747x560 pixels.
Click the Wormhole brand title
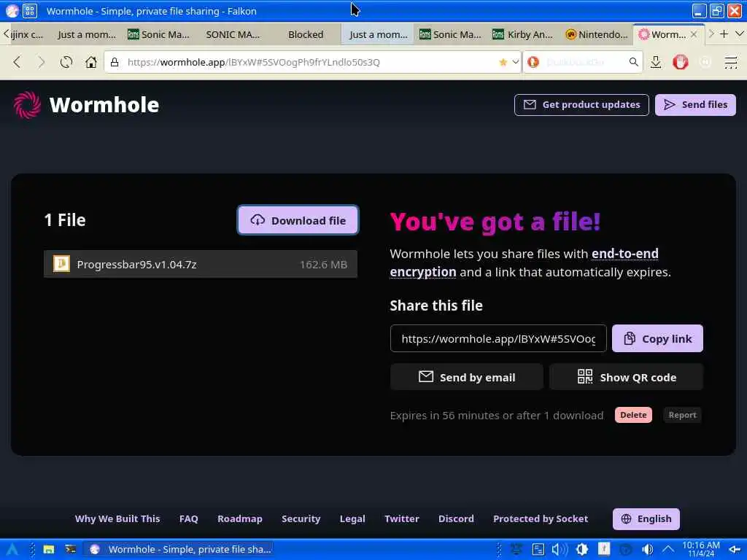click(104, 105)
